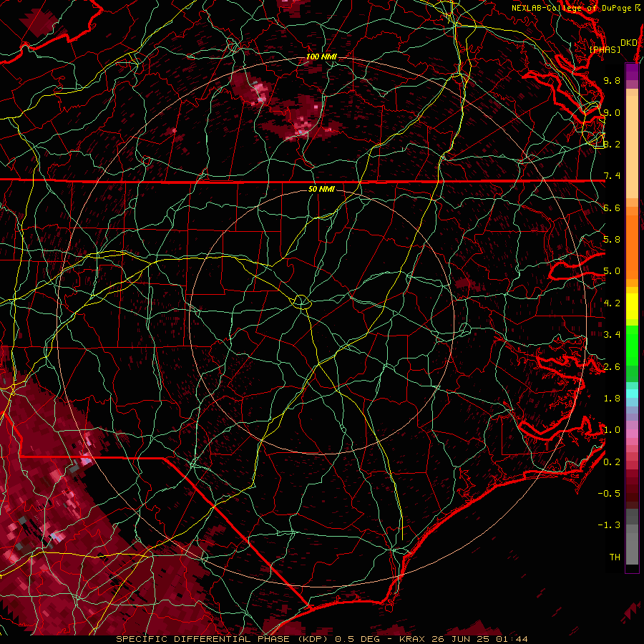
Task: Click the 1.0 scale value
Action: point(612,430)
